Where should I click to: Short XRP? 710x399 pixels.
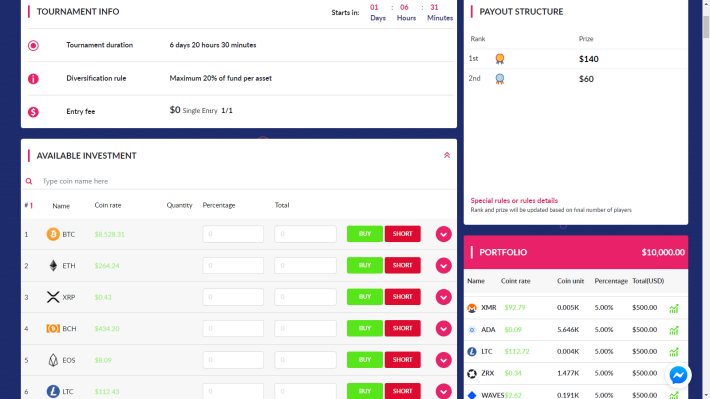(402, 297)
